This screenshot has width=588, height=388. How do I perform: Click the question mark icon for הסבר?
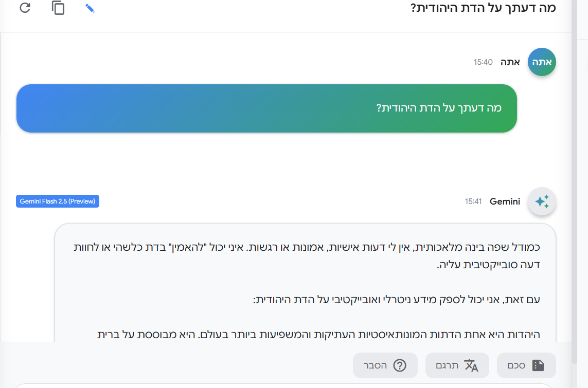click(400, 365)
